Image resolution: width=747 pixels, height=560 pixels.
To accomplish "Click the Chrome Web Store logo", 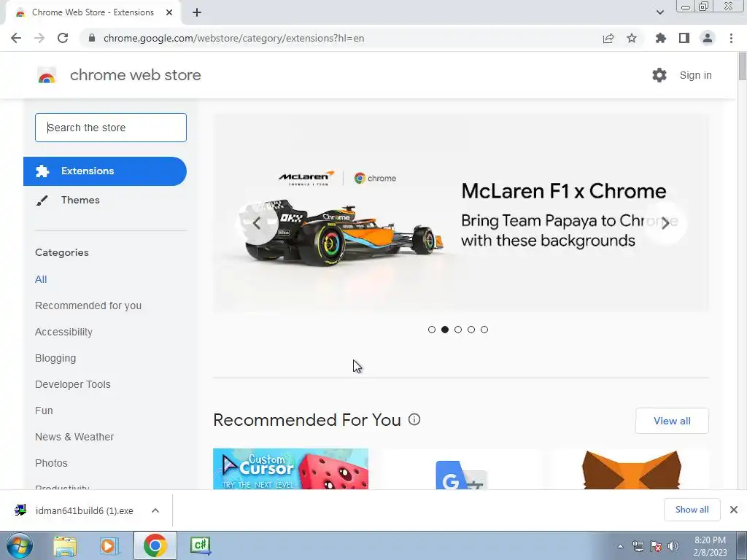I will point(47,75).
